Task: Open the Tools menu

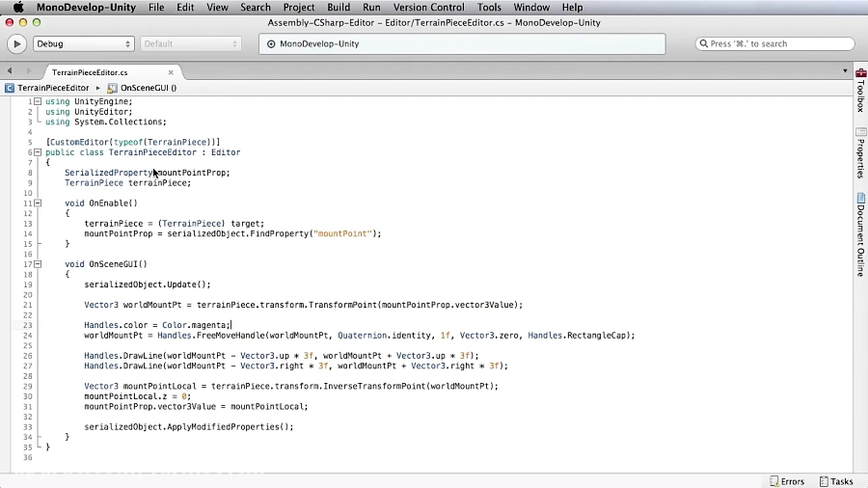Action: pyautogui.click(x=489, y=7)
